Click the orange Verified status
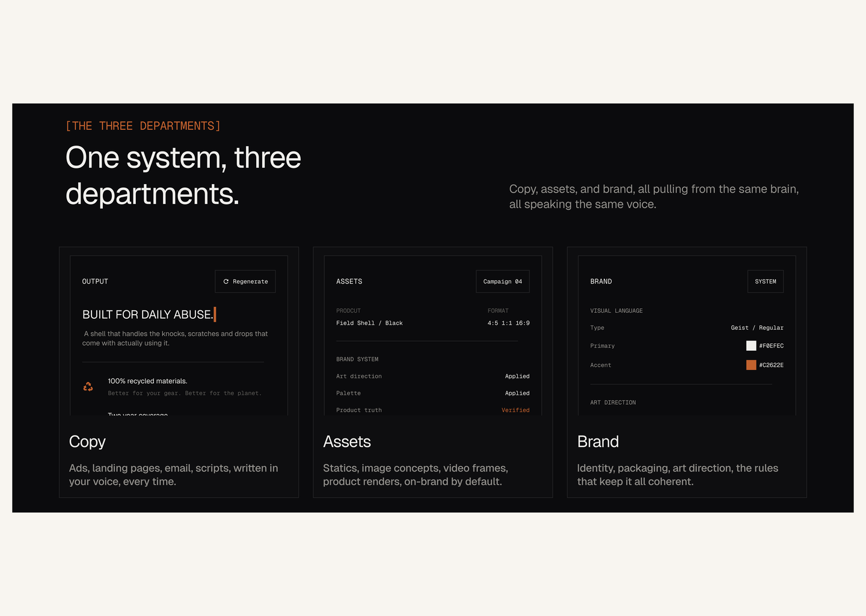This screenshot has width=866, height=616. tap(515, 410)
